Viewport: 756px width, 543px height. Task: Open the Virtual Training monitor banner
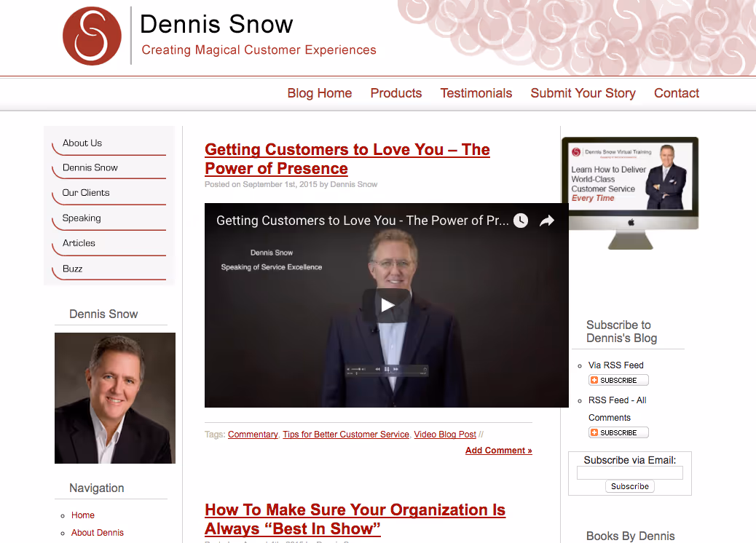pyautogui.click(x=630, y=193)
